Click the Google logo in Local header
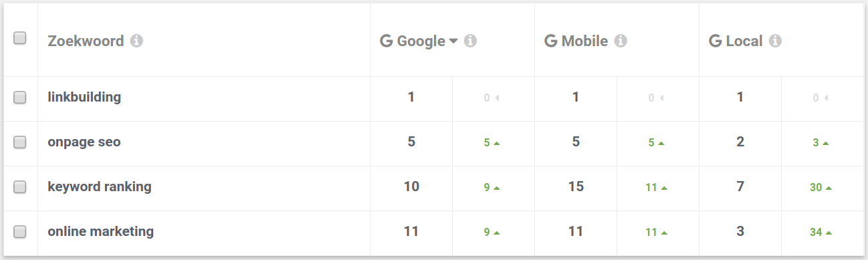The width and height of the screenshot is (868, 260). point(716,41)
